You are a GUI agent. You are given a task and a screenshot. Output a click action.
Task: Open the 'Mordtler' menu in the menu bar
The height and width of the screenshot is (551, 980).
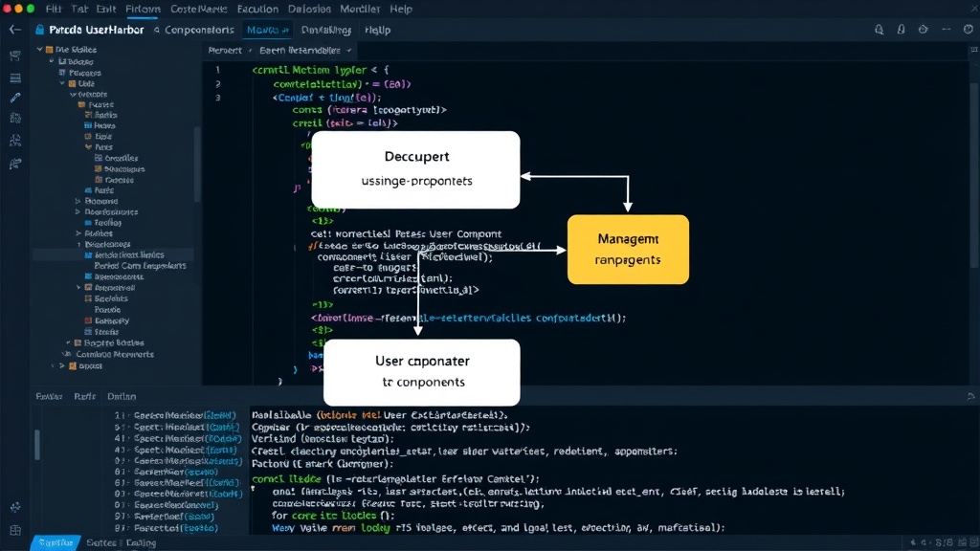(360, 9)
